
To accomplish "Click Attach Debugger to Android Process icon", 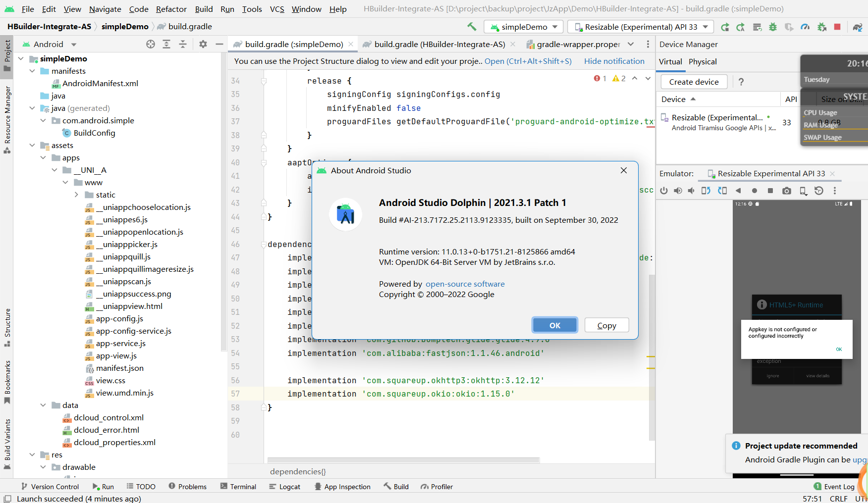I will [x=821, y=27].
